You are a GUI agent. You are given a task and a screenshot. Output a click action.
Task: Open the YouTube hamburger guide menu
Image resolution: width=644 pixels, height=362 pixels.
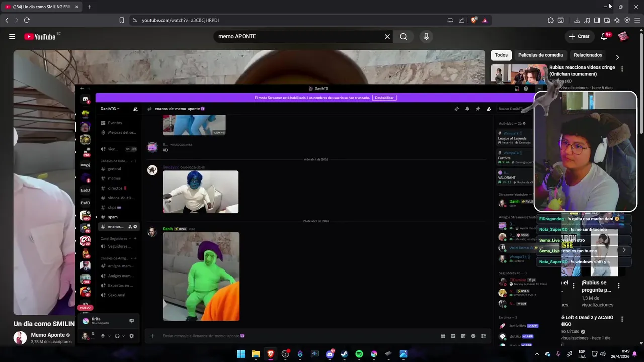[x=12, y=36]
